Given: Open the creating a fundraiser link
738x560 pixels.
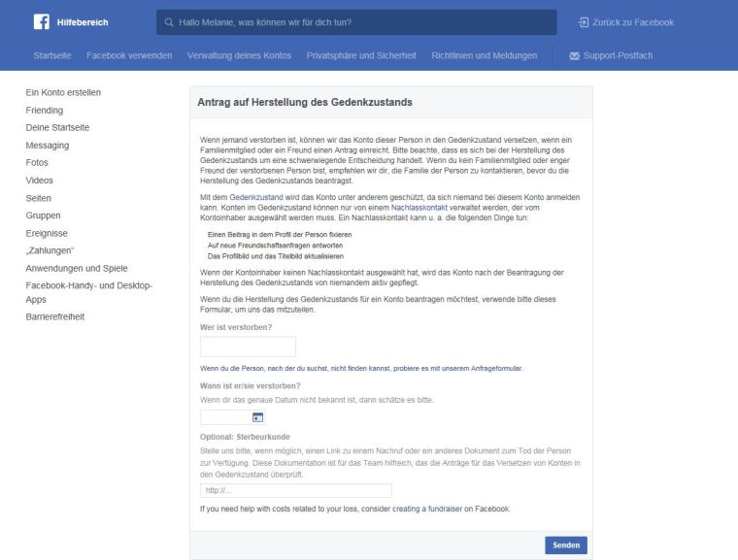Looking at the screenshot, I should pyautogui.click(x=427, y=509).
